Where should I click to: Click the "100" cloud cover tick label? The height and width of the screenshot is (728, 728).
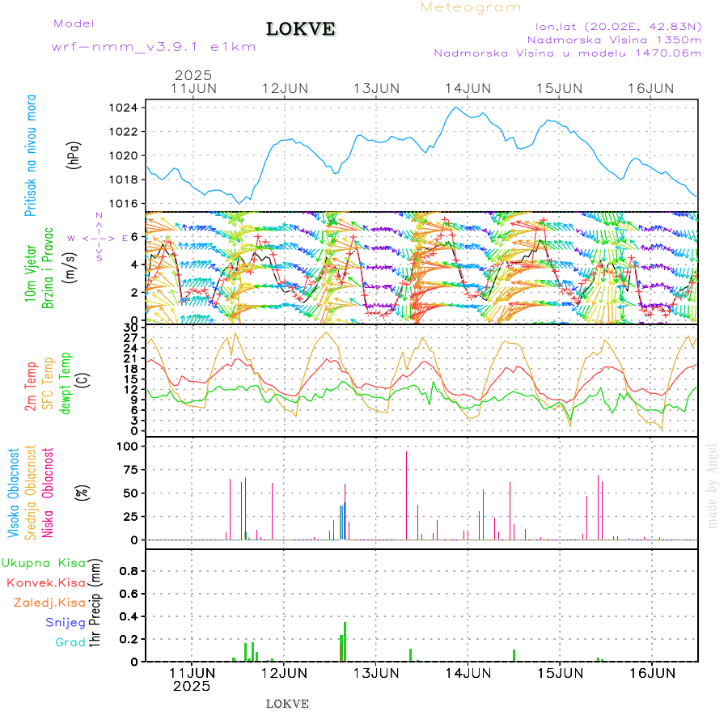click(x=127, y=447)
